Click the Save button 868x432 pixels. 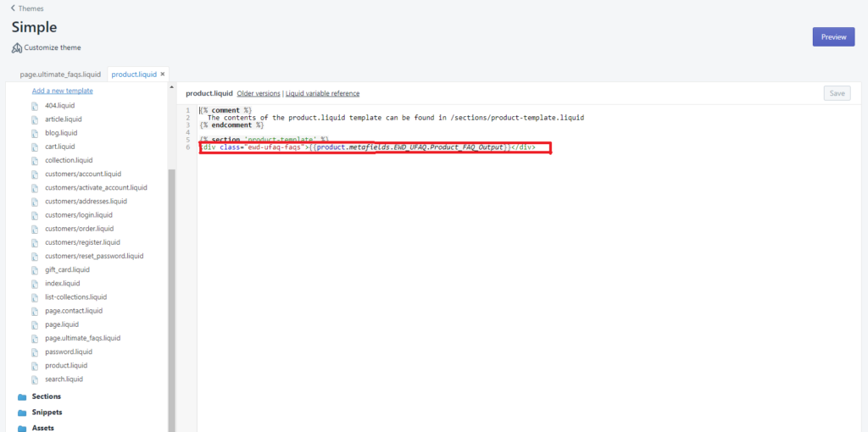[x=837, y=93]
